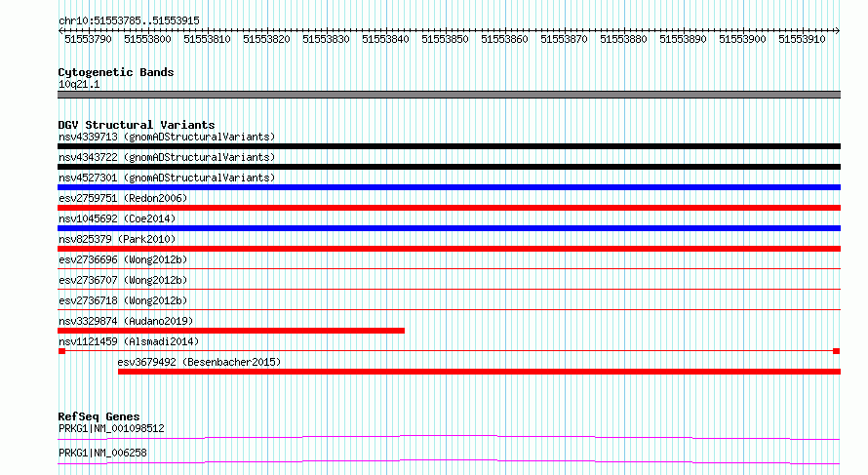Click ruler position 51553870
This screenshot has height=475, width=868.
(564, 39)
